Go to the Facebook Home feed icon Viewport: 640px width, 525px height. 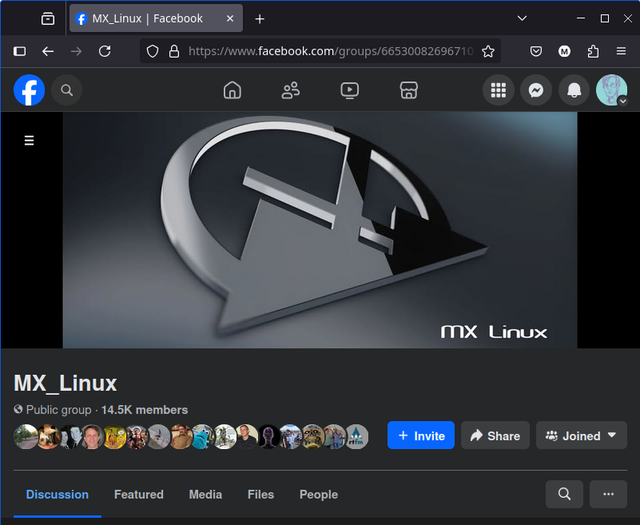click(232, 90)
